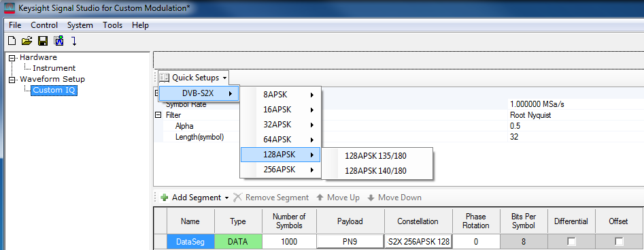The image size is (644, 250).
Task: Select the Hardware tree label
Action: (x=38, y=58)
